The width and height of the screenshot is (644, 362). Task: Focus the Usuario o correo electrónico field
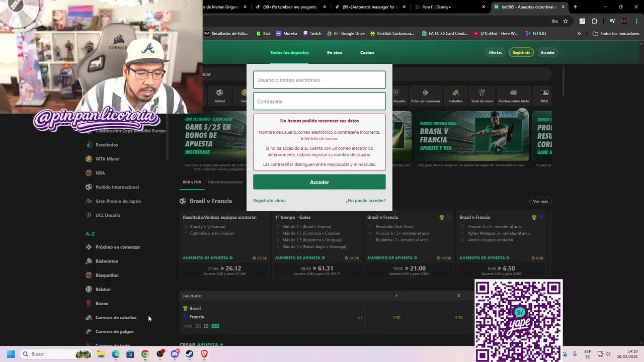(x=319, y=80)
